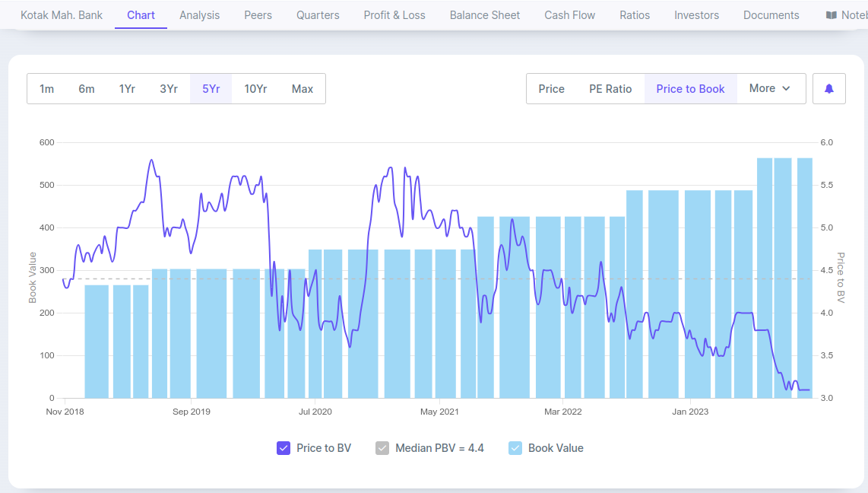This screenshot has height=493, width=868.
Task: Show the Max time range
Action: pyautogui.click(x=303, y=89)
